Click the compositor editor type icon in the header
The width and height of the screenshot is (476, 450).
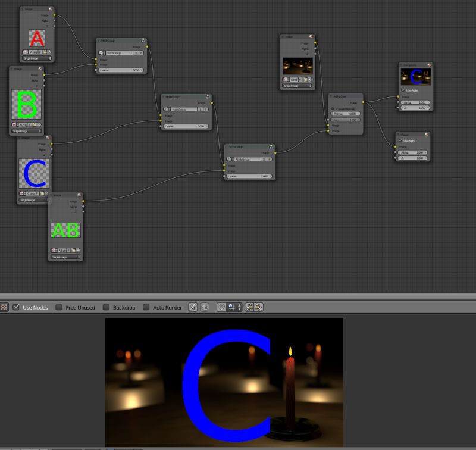[x=5, y=307]
